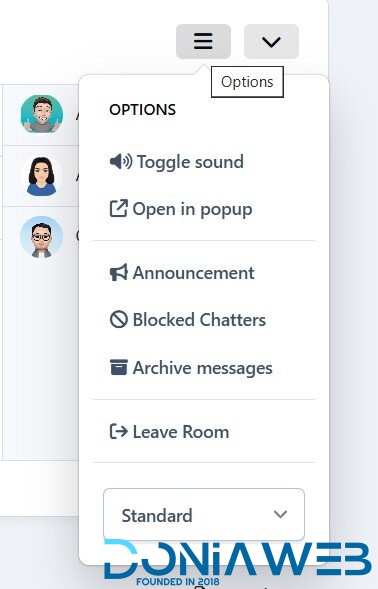Click the archive box icon
The width and height of the screenshot is (378, 589).
[119, 367]
